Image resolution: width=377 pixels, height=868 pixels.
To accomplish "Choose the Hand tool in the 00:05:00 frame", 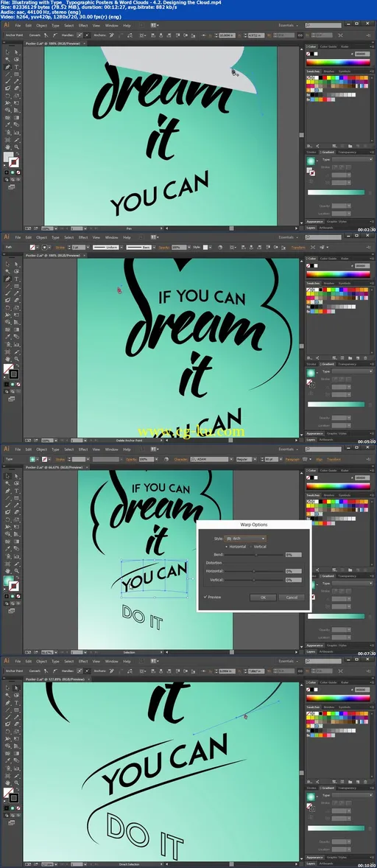I will (x=7, y=358).
